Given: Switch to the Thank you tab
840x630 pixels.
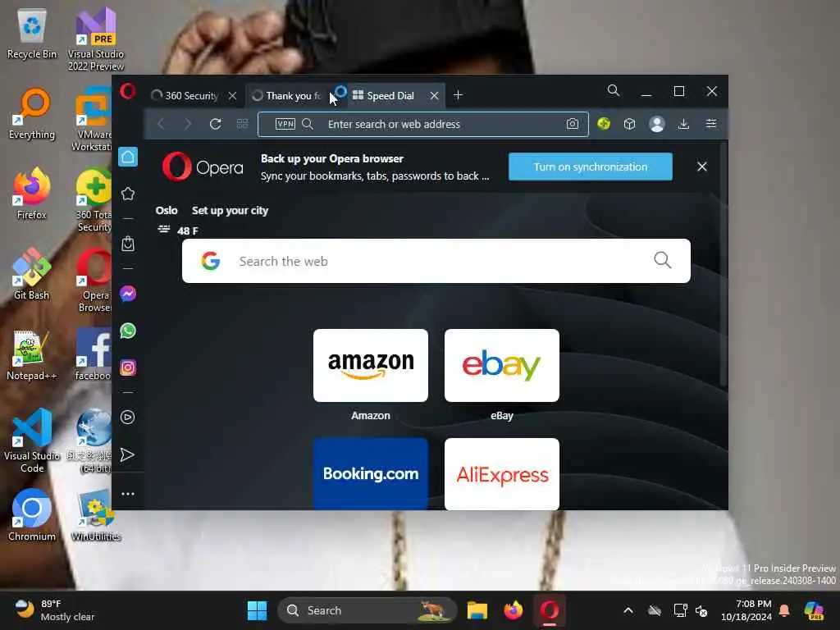Looking at the screenshot, I should tap(293, 96).
